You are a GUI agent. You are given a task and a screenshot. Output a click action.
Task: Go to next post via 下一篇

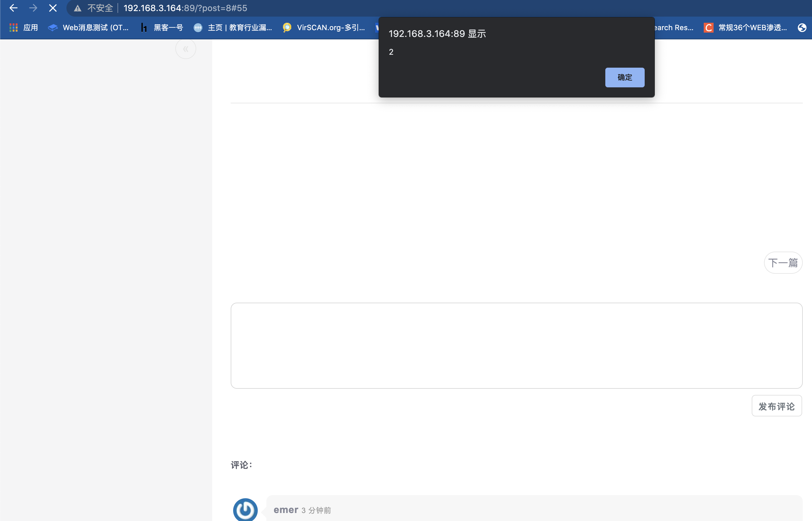783,263
